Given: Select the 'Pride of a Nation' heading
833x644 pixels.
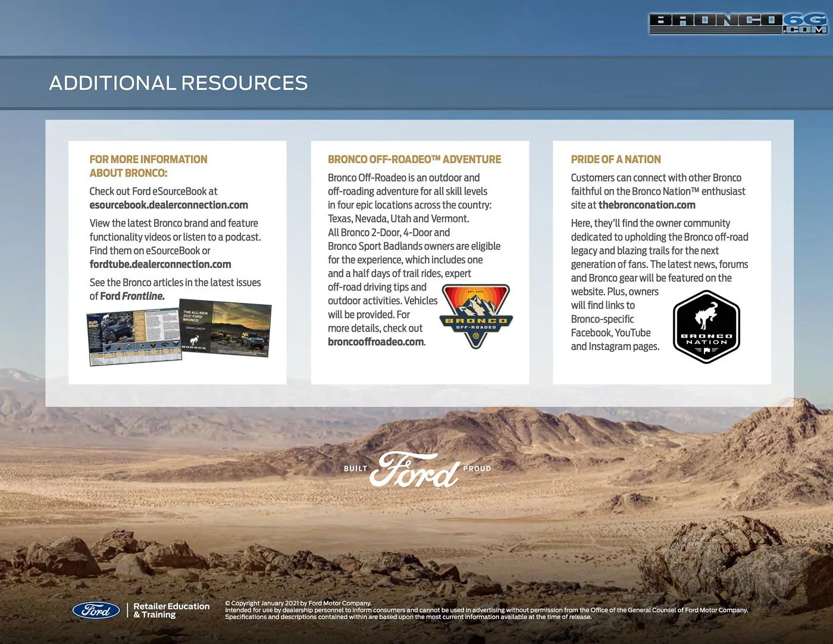Looking at the screenshot, I should click(x=616, y=160).
